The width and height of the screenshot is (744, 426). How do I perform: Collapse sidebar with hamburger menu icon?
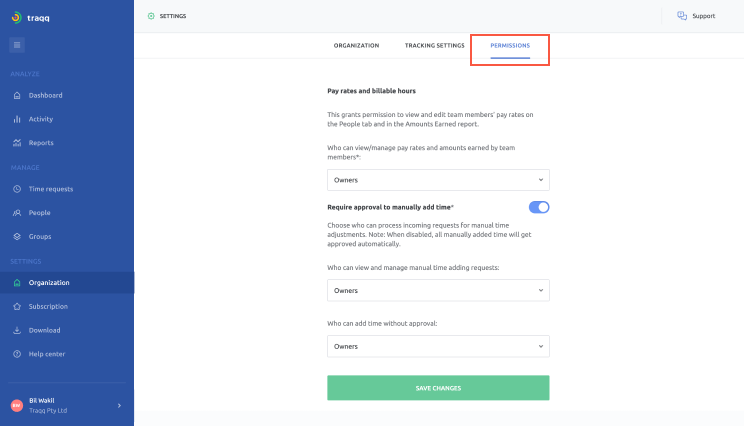(x=17, y=45)
